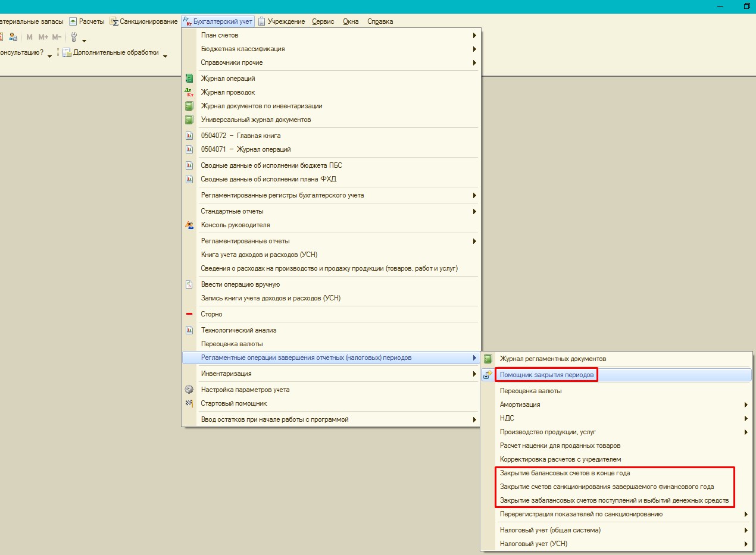
Task: Expand Налоговый учет (УСН) submenu arrow
Action: [746, 544]
